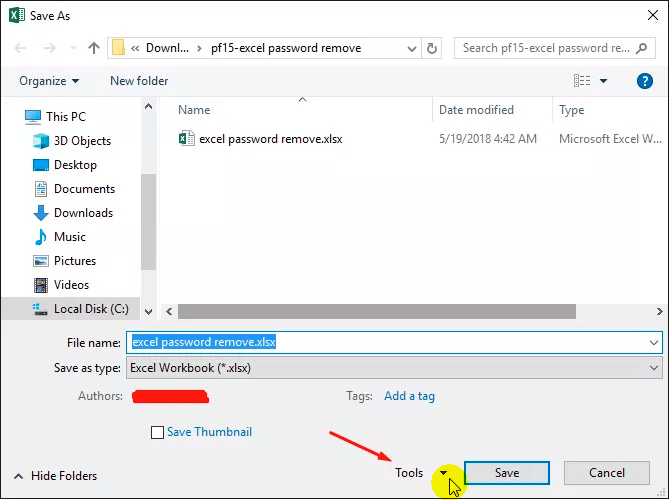The image size is (669, 500).
Task: Collapse the folder pane via Hide Folders
Action: 56,476
